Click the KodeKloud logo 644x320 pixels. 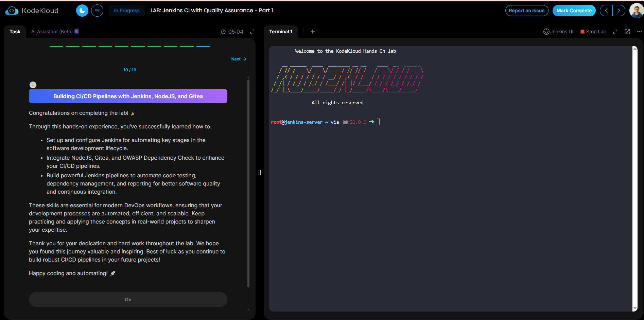pos(32,11)
